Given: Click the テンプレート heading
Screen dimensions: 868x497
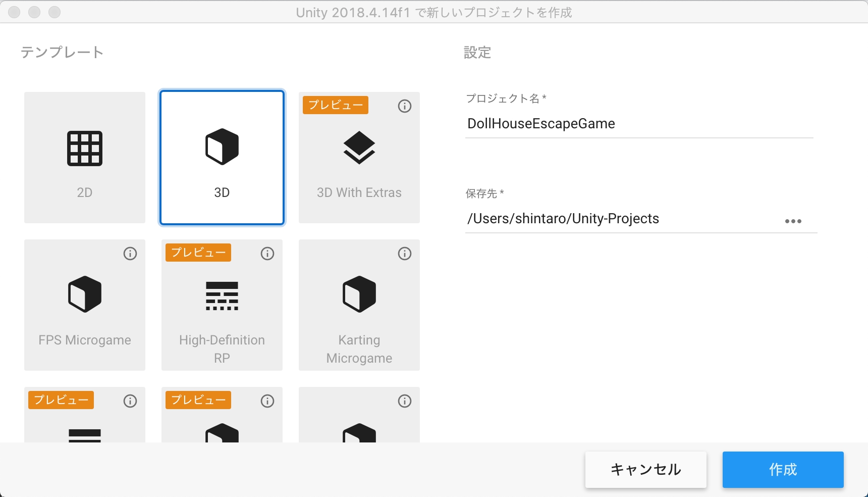Looking at the screenshot, I should 62,53.
